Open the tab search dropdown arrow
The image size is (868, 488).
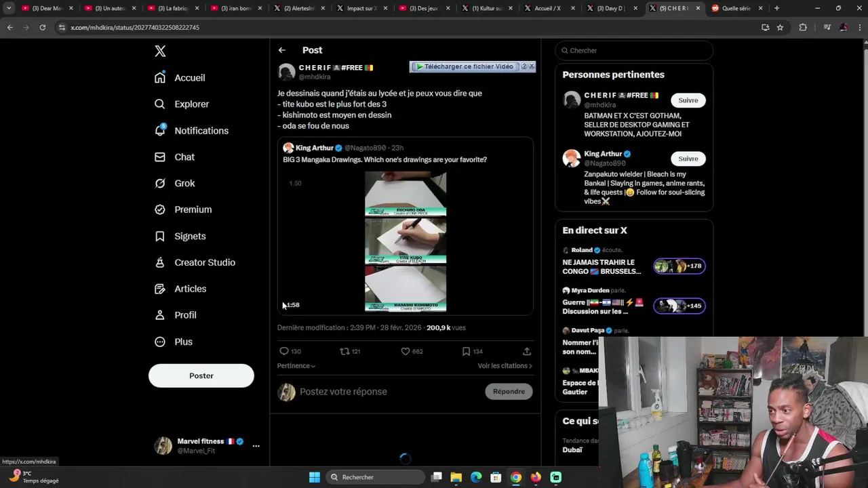click(9, 8)
